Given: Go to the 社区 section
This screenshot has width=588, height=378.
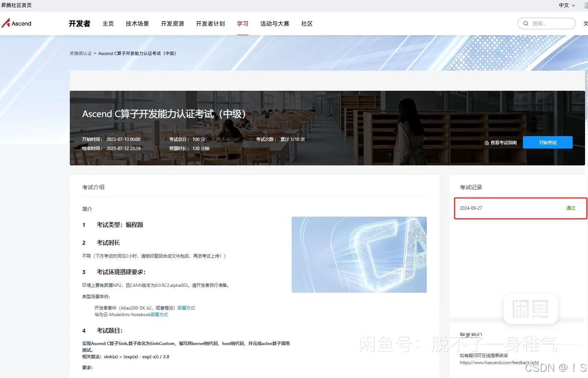Looking at the screenshot, I should pyautogui.click(x=307, y=23).
